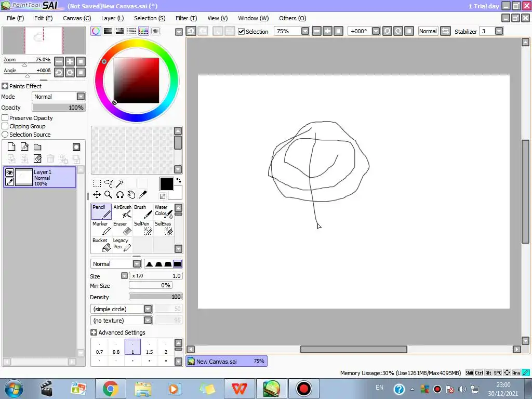Open Google Chrome from the taskbar
Image resolution: width=532 pixels, height=399 pixels.
click(111, 389)
